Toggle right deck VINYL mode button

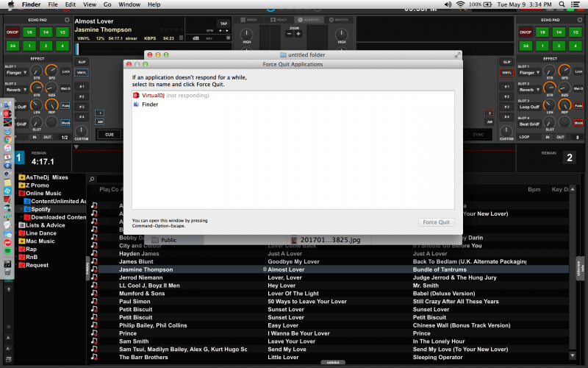(x=506, y=72)
